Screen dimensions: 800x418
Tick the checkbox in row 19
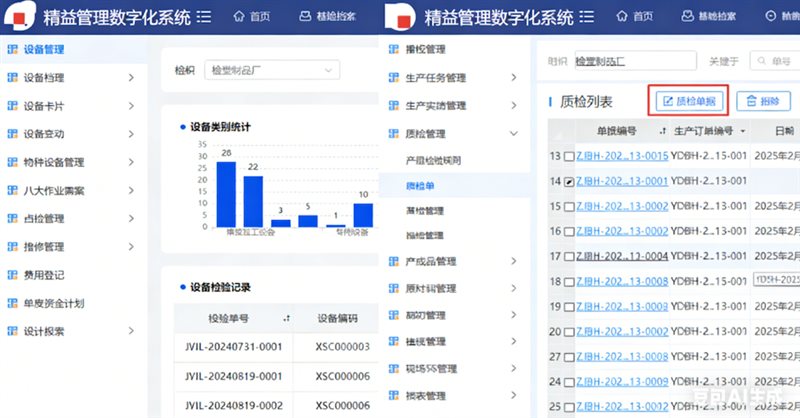tap(569, 307)
